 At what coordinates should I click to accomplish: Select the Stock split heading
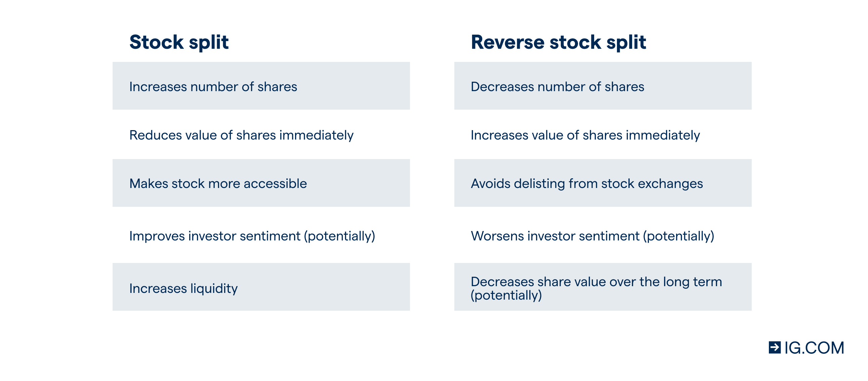(x=179, y=42)
